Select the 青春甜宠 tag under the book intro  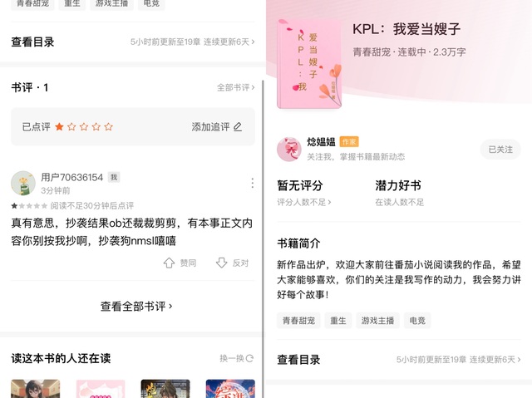pyautogui.click(x=298, y=321)
